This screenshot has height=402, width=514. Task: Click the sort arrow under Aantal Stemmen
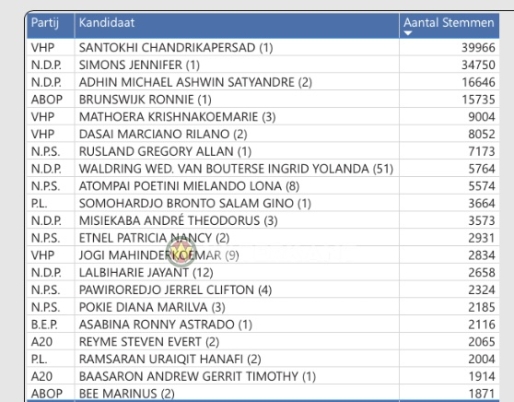coord(408,33)
